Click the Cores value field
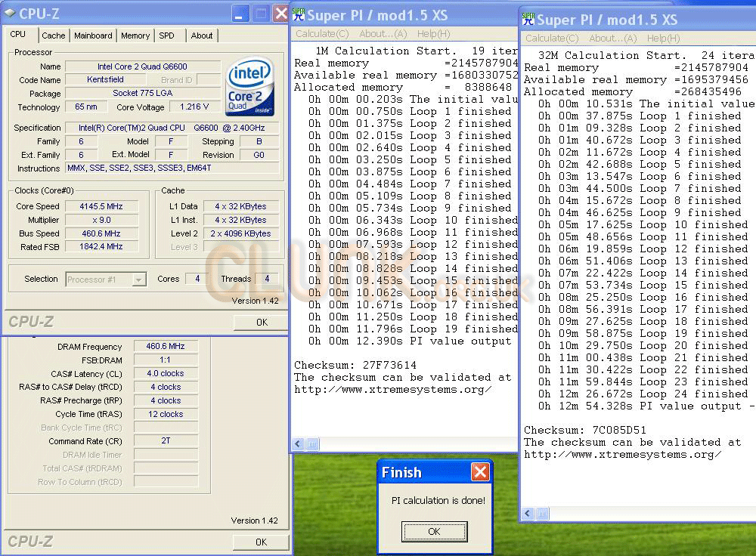Image resolution: width=756 pixels, height=556 pixels. 197,279
